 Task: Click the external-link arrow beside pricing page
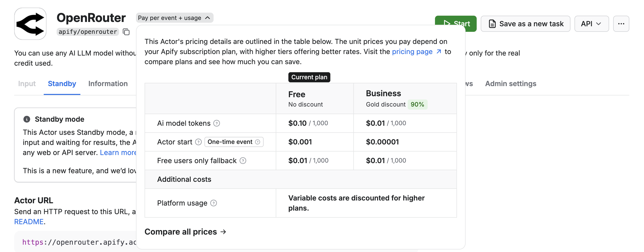click(438, 52)
